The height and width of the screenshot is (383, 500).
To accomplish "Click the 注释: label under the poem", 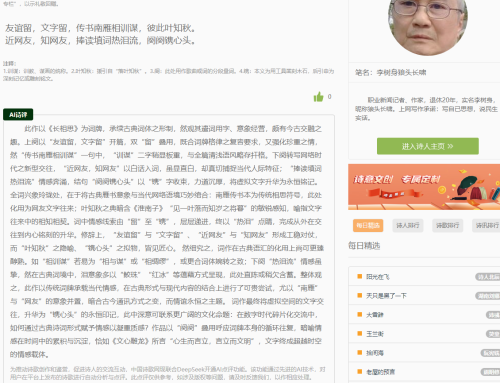I will pos(10,64).
